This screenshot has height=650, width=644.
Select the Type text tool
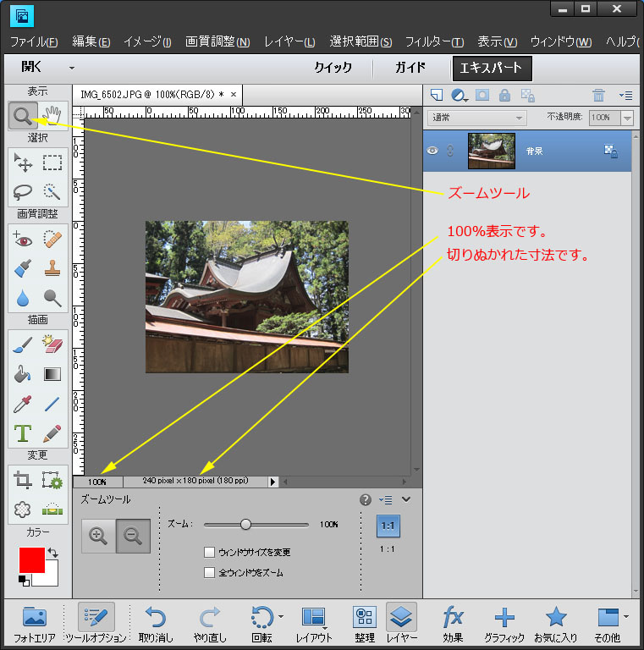[x=23, y=433]
